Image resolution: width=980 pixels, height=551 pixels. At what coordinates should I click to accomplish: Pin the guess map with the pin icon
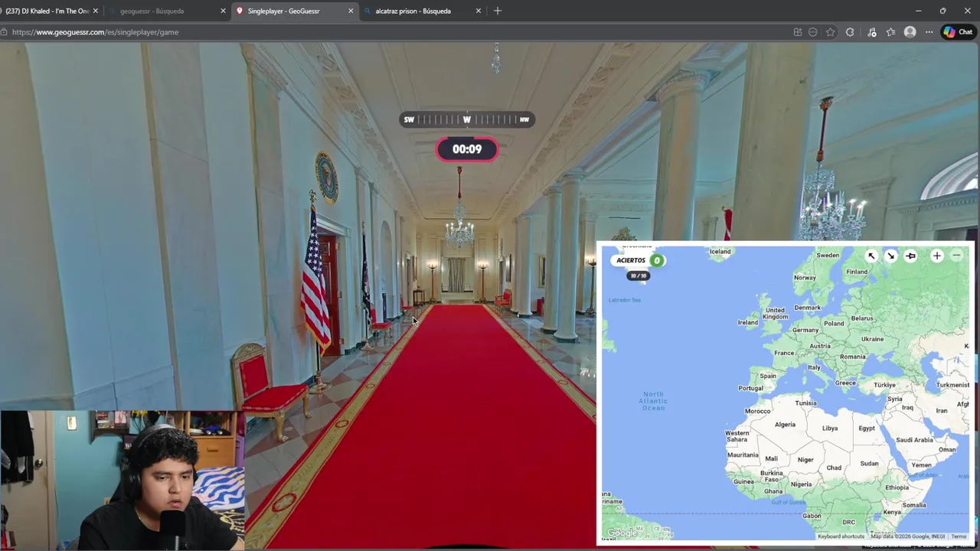910,256
